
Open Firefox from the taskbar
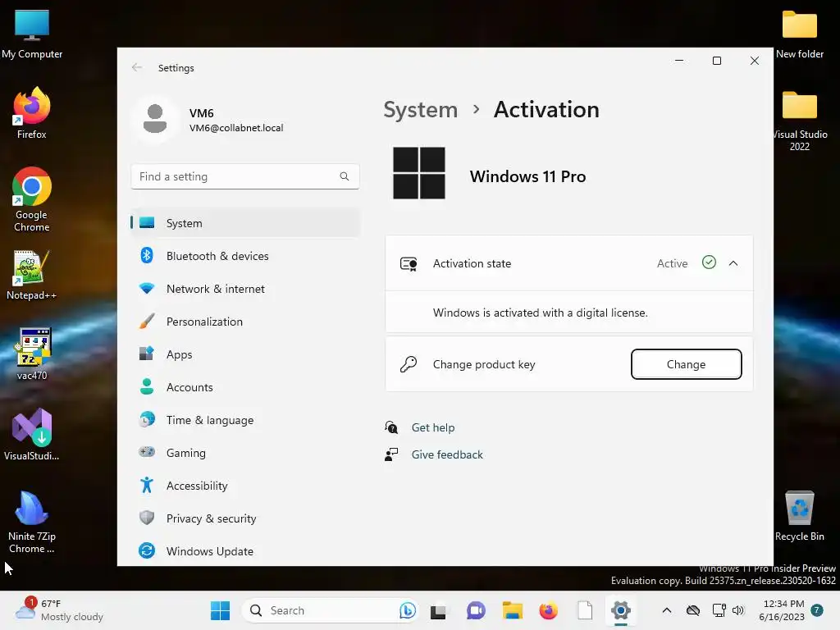[x=549, y=610]
